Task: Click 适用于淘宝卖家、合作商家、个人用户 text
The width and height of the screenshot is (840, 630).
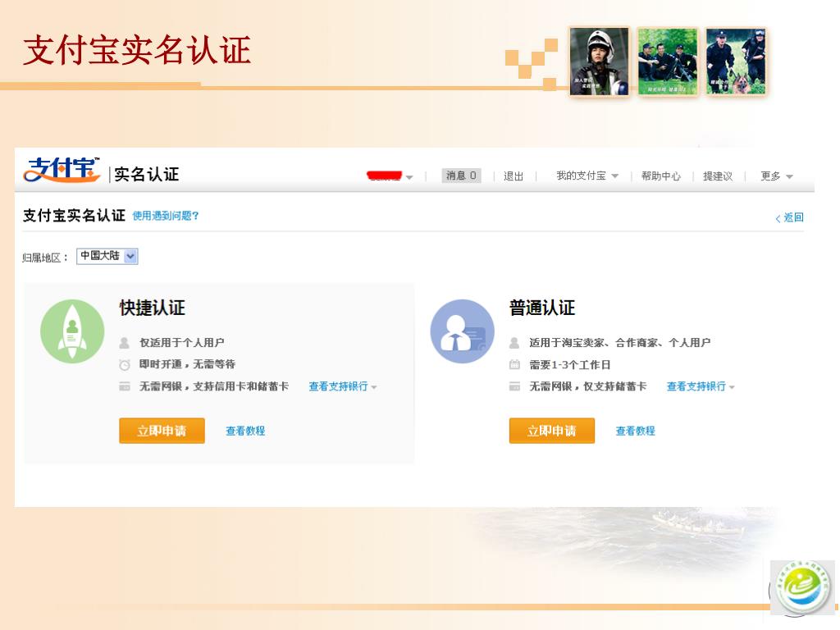Action: pyautogui.click(x=620, y=342)
